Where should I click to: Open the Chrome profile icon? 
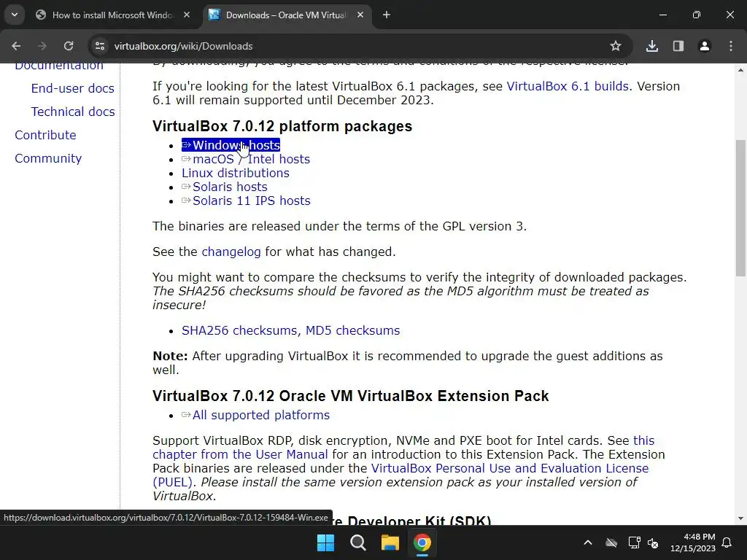tap(704, 46)
